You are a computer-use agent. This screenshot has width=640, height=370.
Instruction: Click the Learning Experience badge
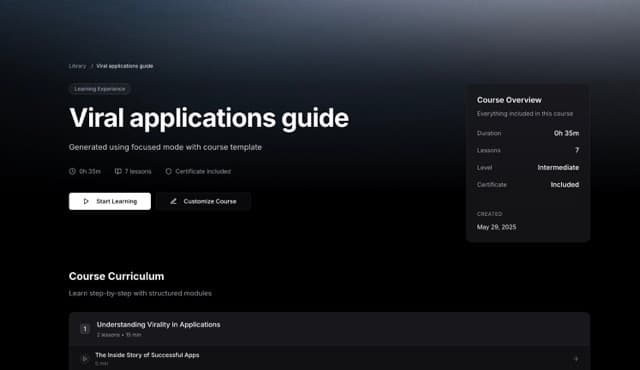100,89
